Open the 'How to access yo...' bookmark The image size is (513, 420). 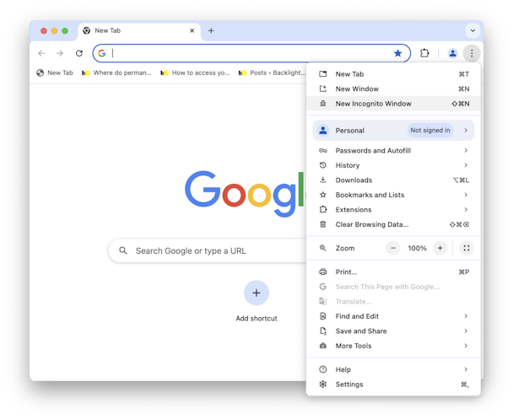(195, 73)
